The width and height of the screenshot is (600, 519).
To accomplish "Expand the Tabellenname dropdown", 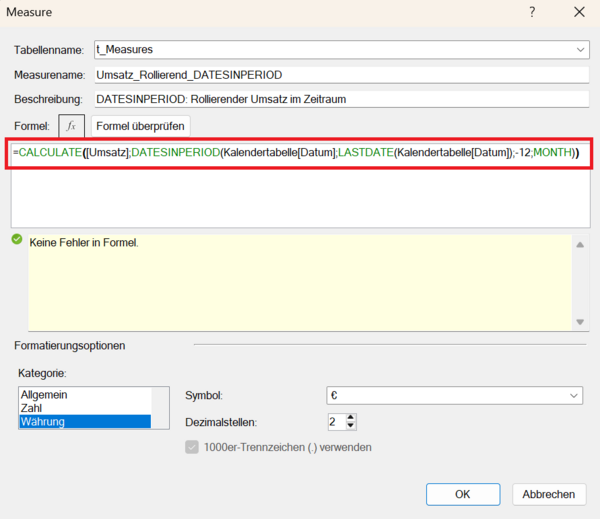I will point(581,50).
